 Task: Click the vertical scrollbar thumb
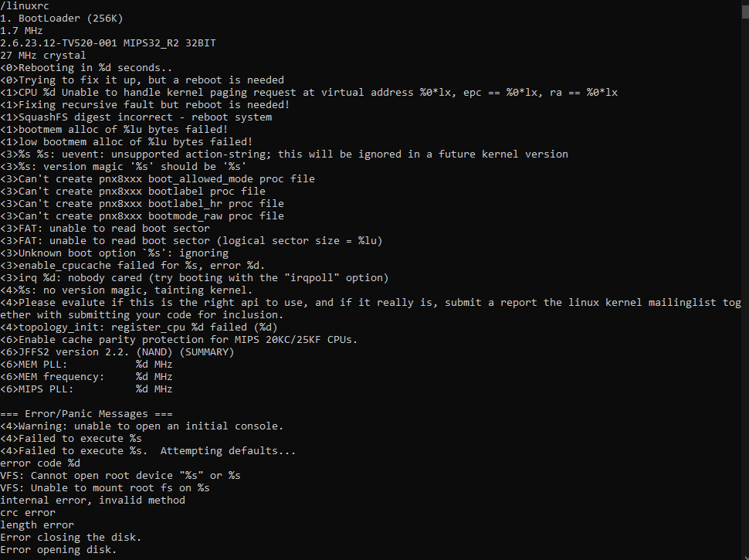click(745, 9)
